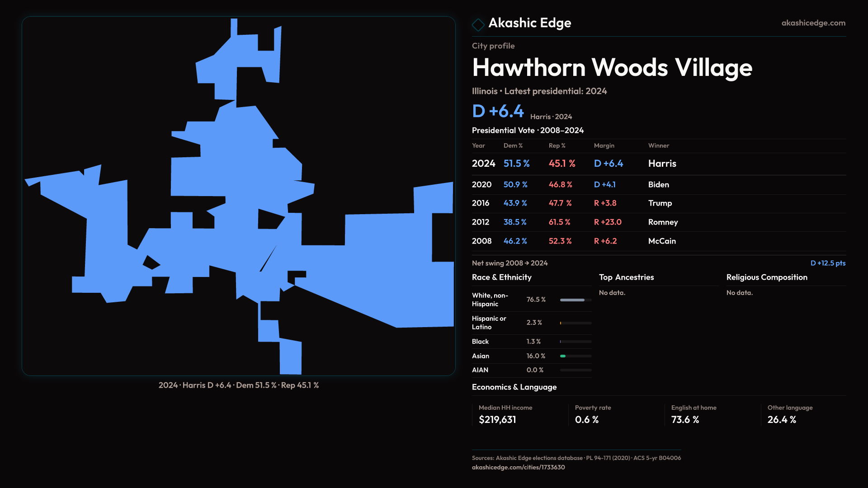
Task: Select the 2008 McCain result row
Action: 658,241
